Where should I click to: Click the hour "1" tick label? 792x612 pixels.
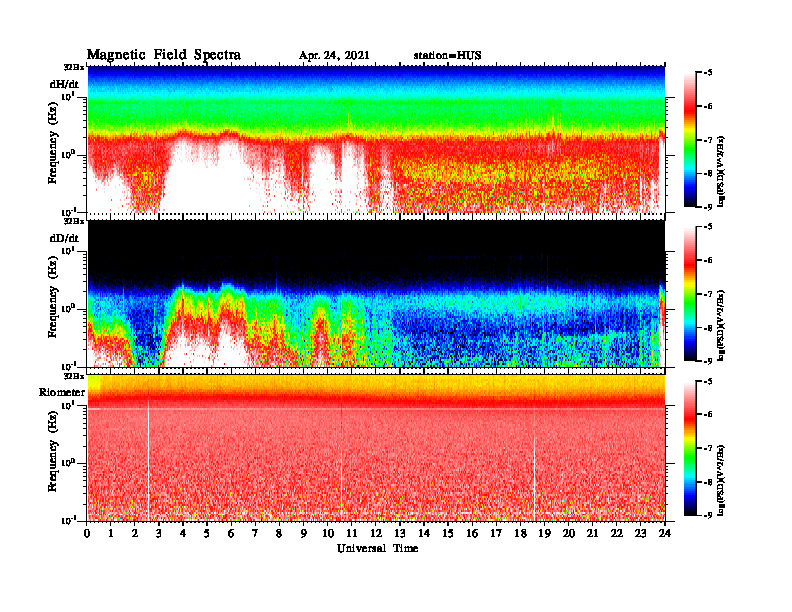click(x=111, y=533)
